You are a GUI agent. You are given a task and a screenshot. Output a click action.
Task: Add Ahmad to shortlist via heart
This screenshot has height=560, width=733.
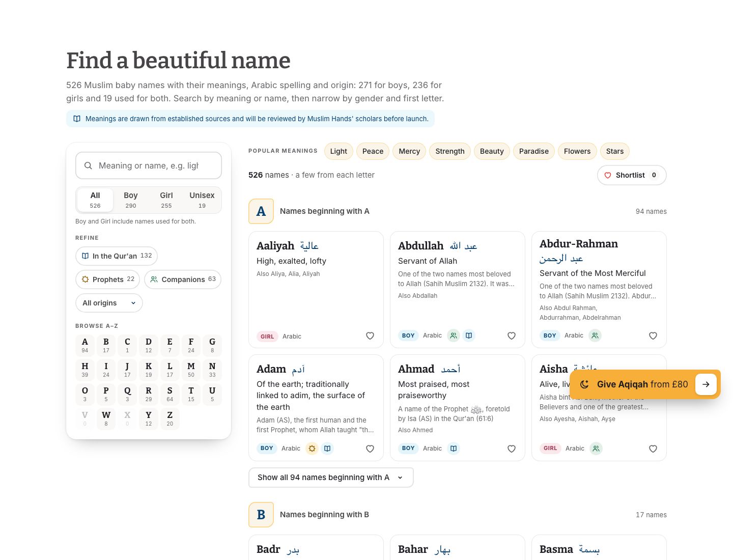tap(512, 449)
